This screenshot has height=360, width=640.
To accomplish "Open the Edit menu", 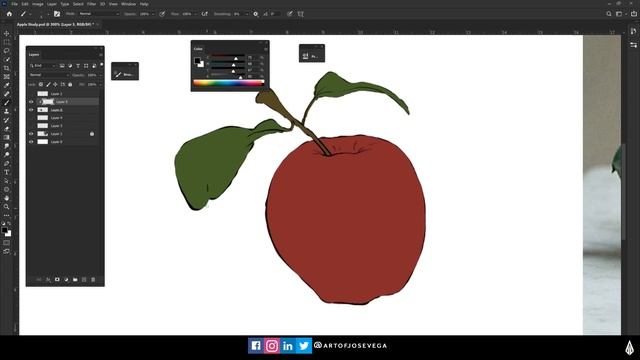I will coord(25,4).
